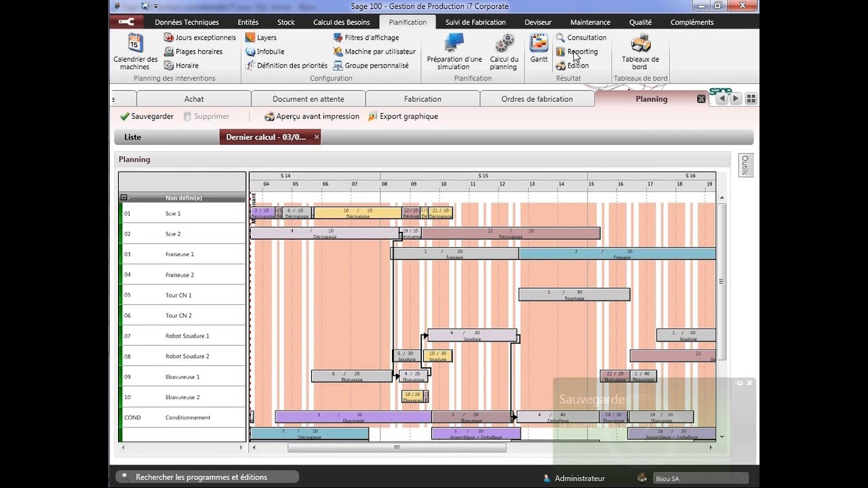868x488 pixels.
Task: Expand the Outils side panel
Action: (745, 165)
